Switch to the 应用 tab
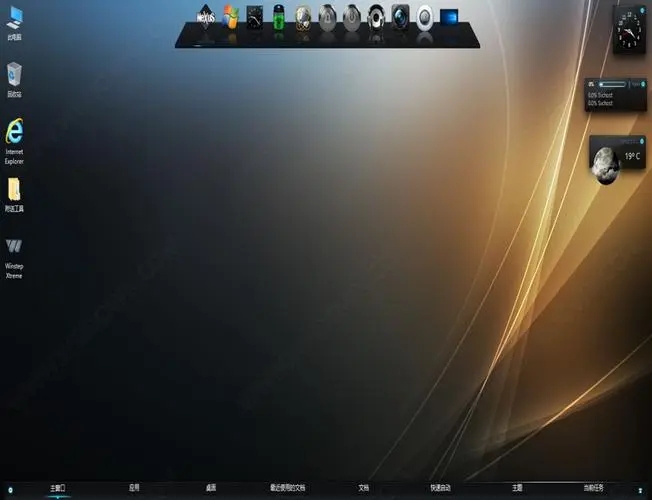The image size is (652, 500). click(x=134, y=488)
